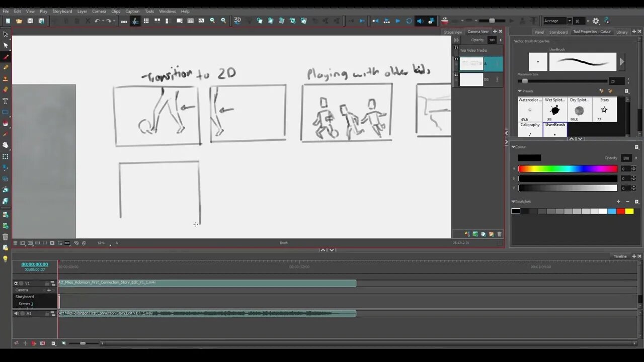Select the Rectangle shape tool
Image resolution: width=644 pixels, height=362 pixels.
[x=6, y=112]
